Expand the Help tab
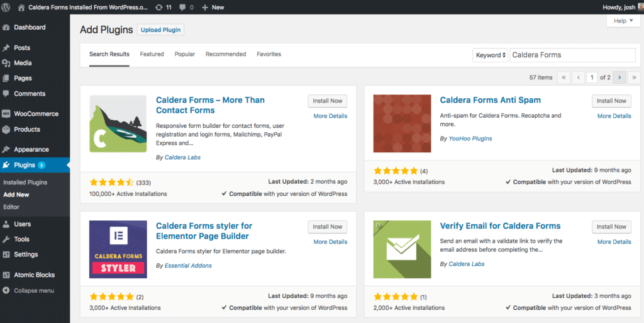644x323 pixels. [623, 21]
